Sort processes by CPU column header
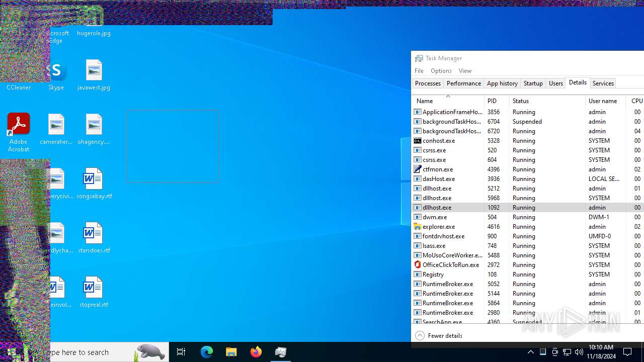 point(636,101)
